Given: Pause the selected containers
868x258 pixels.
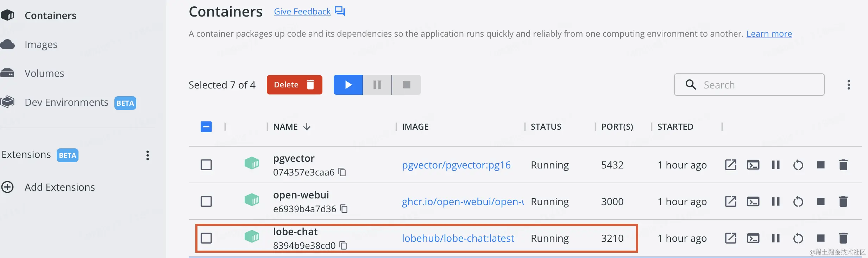Looking at the screenshot, I should click(x=377, y=85).
